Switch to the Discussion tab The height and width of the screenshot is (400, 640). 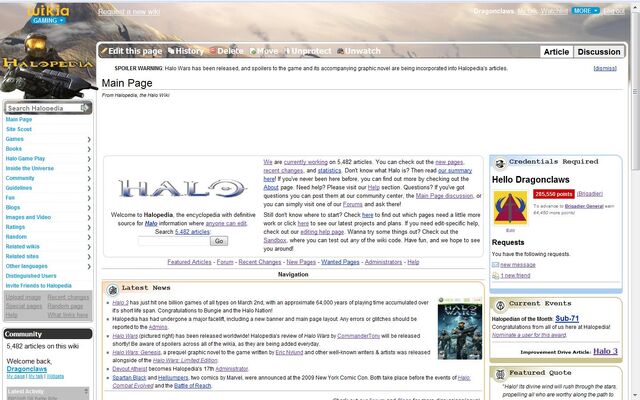(599, 52)
